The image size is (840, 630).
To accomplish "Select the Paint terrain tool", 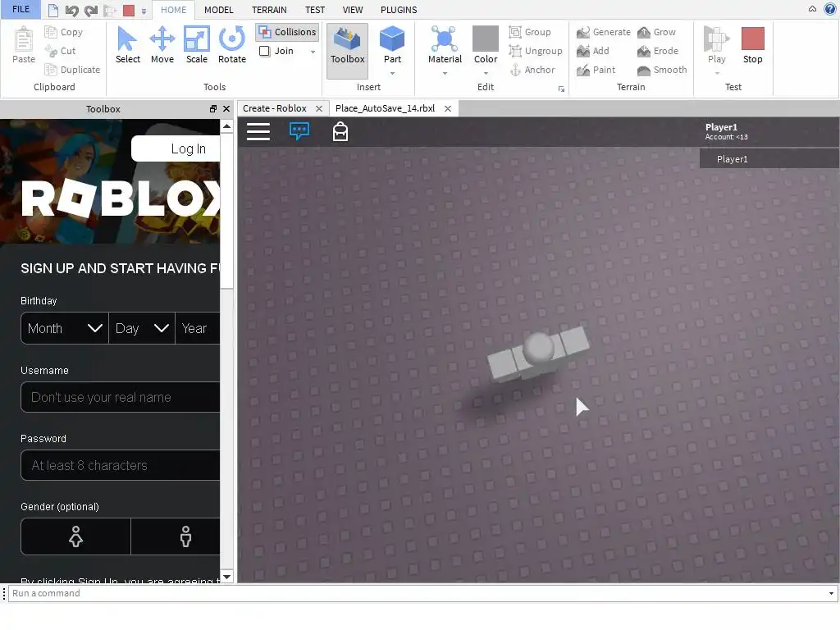I will click(596, 70).
